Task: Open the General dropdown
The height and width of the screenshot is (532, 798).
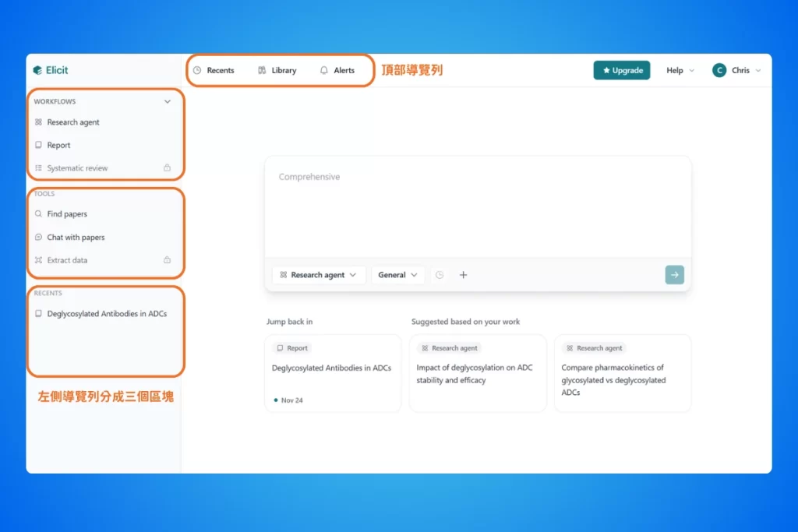Action: tap(398, 275)
